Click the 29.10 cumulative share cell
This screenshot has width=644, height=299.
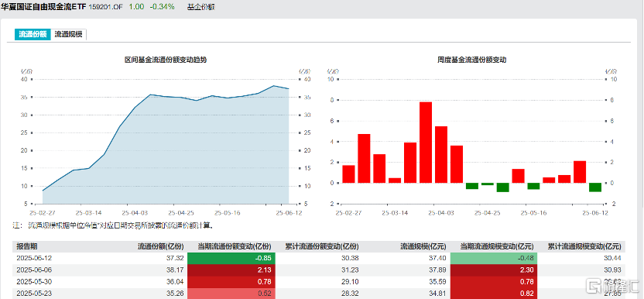click(350, 282)
